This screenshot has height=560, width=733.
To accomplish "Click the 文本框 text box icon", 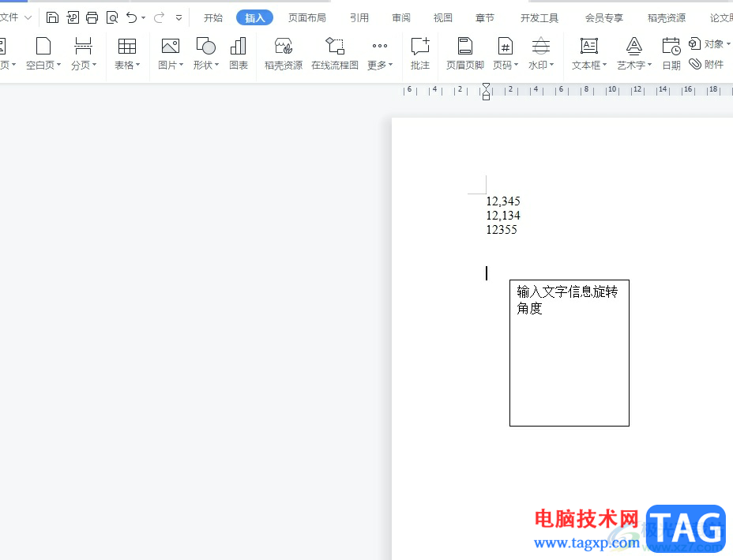I will coord(589,47).
